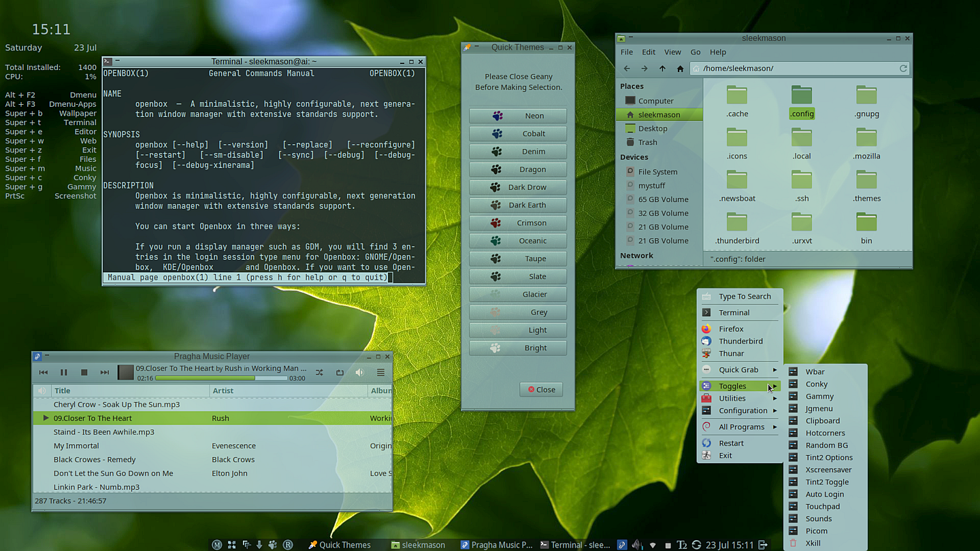
Task: Go to home folder in Thunar toolbar
Action: tap(680, 69)
